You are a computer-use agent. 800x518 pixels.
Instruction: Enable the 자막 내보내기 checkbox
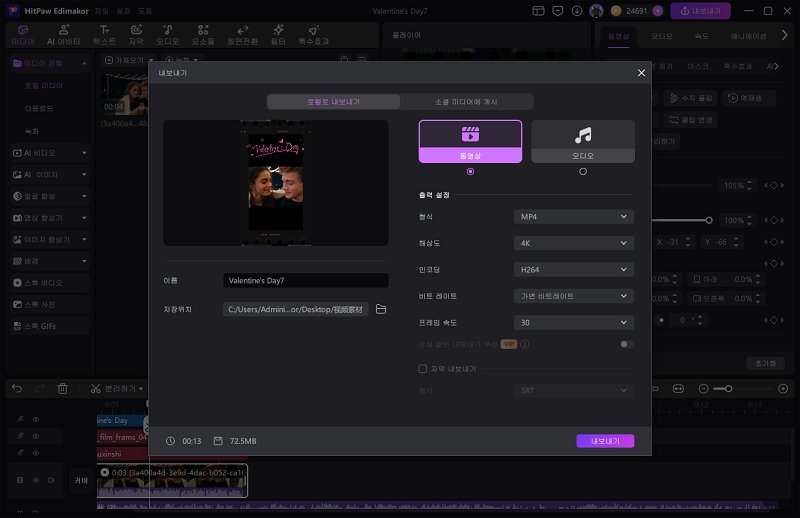(423, 369)
